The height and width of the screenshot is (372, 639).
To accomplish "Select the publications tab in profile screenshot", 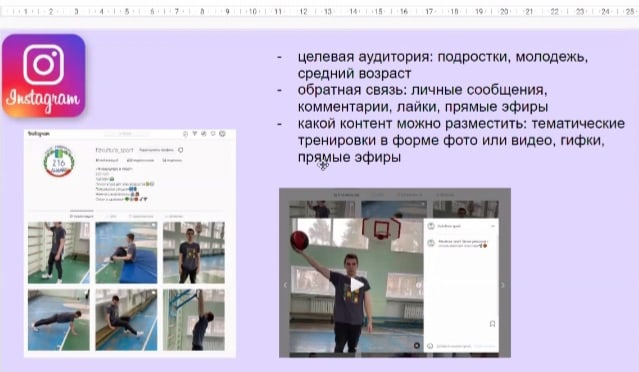I will 81,216.
